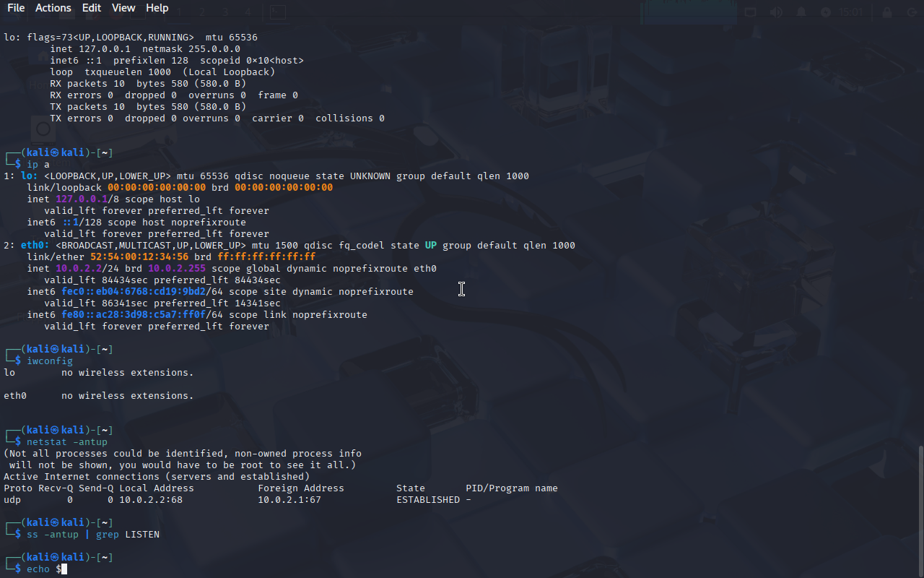Click 'mtu 1500' on eth0 line

[x=275, y=246]
